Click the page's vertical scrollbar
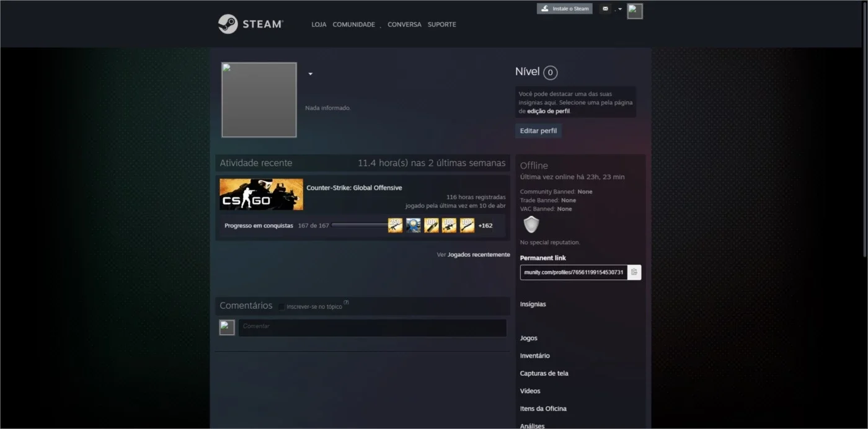 coord(865,130)
